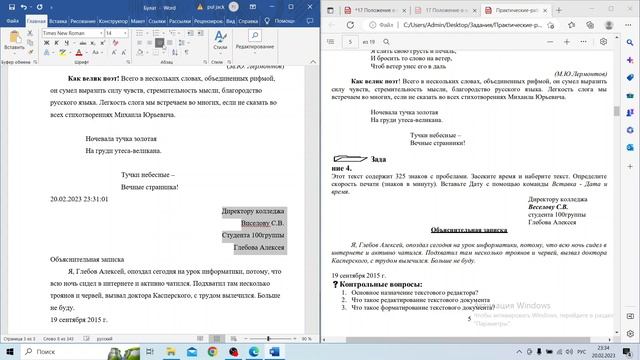
Task: Switch to Ссылки ribbon tab
Action: 157,21
